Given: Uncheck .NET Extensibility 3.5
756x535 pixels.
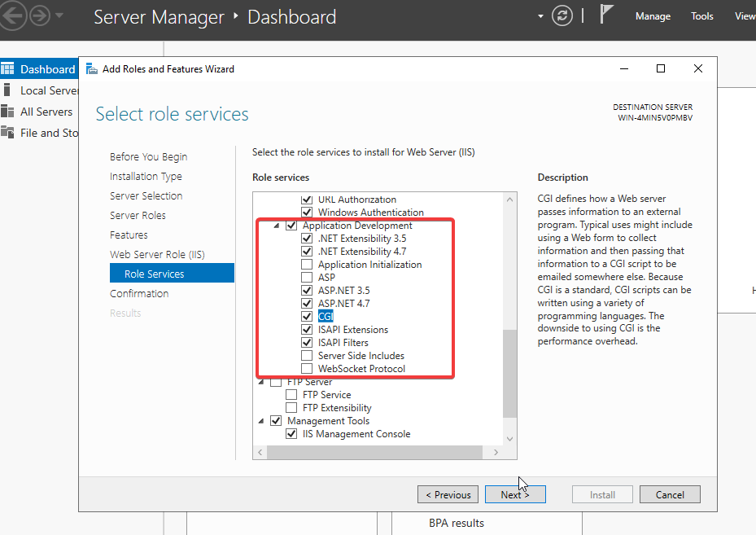Looking at the screenshot, I should click(x=307, y=239).
